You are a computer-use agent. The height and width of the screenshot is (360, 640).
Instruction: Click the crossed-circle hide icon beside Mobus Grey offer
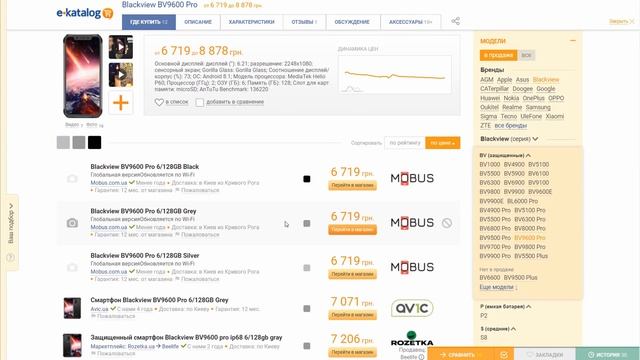click(x=447, y=223)
